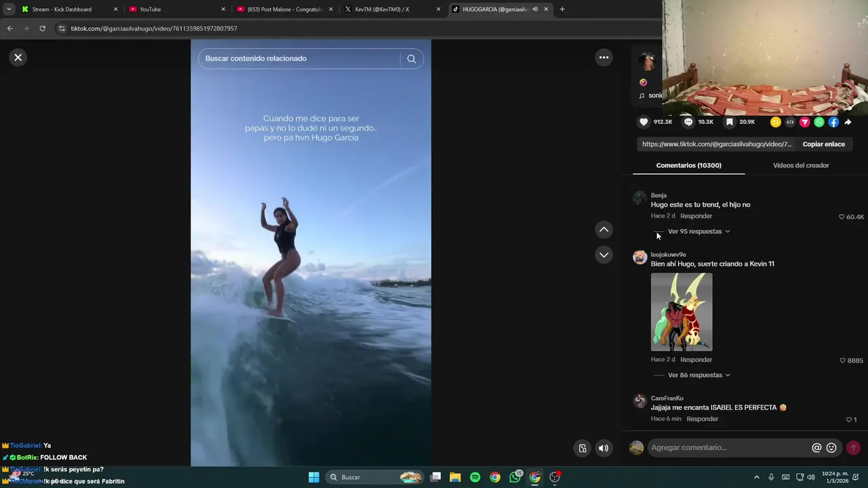Reply to Benja's comment via Responder
This screenshot has width=868, height=488.
tap(696, 216)
